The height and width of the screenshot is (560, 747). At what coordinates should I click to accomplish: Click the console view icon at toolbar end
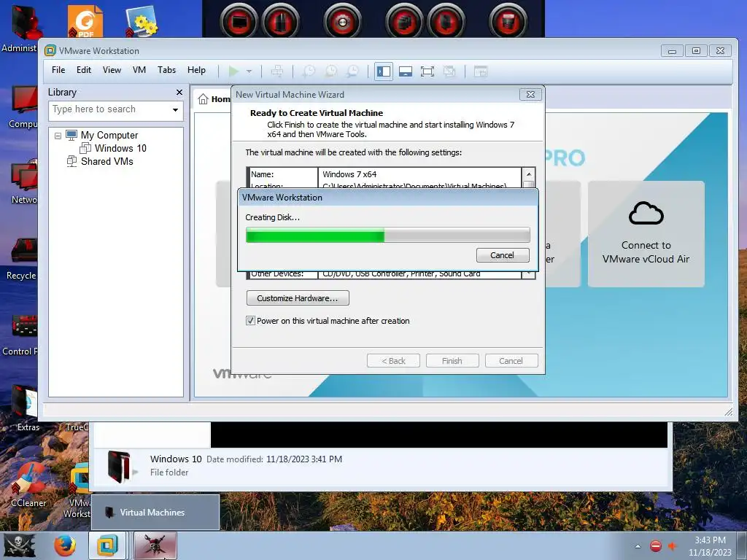[481, 71]
